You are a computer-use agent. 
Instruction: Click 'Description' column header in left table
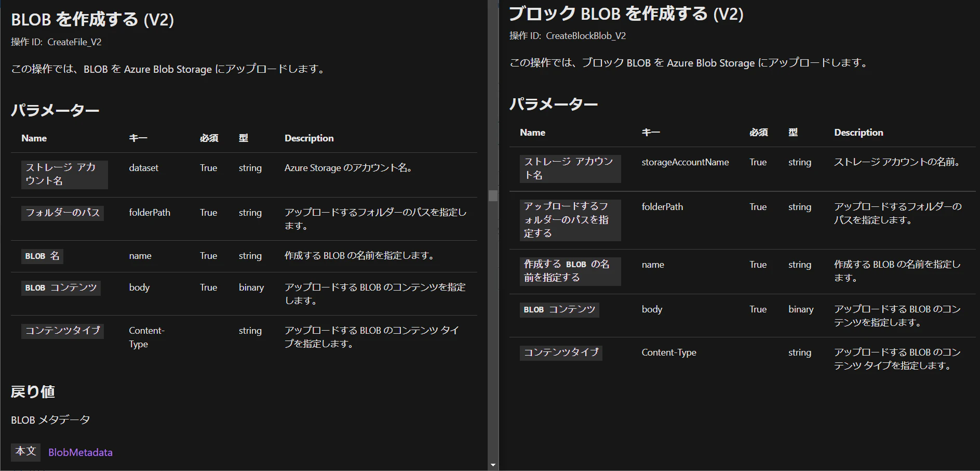(309, 138)
